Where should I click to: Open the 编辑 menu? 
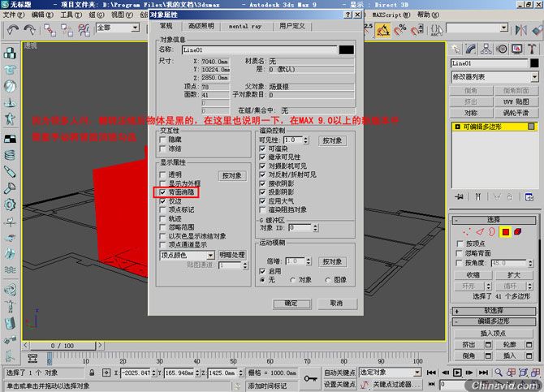point(42,15)
